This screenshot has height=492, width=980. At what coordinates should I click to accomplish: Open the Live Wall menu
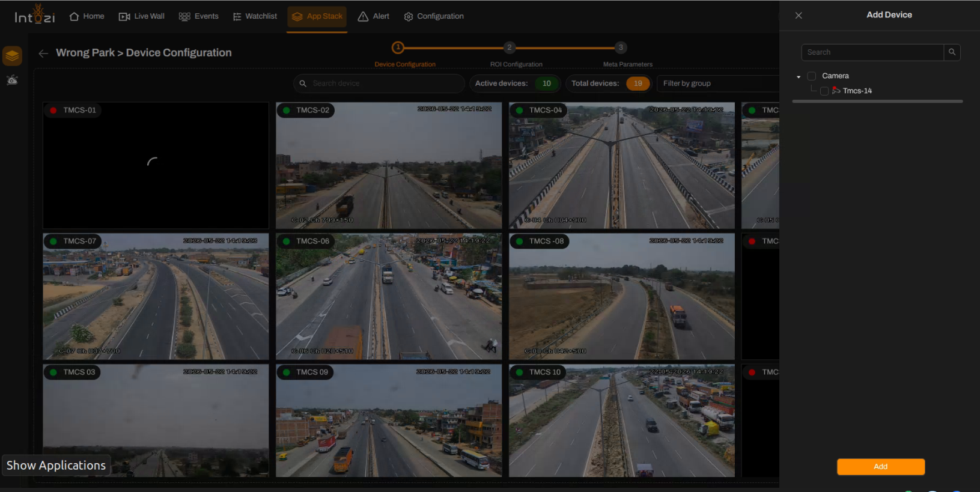coord(142,16)
